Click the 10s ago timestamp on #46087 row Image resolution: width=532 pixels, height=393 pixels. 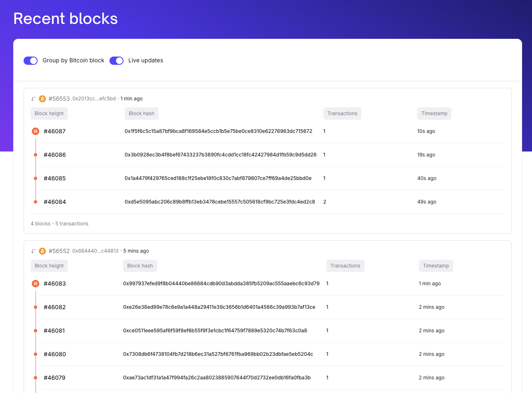click(x=426, y=131)
